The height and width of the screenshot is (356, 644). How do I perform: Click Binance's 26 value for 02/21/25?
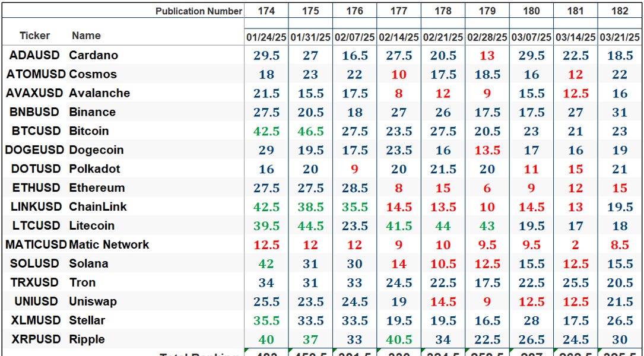443,112
